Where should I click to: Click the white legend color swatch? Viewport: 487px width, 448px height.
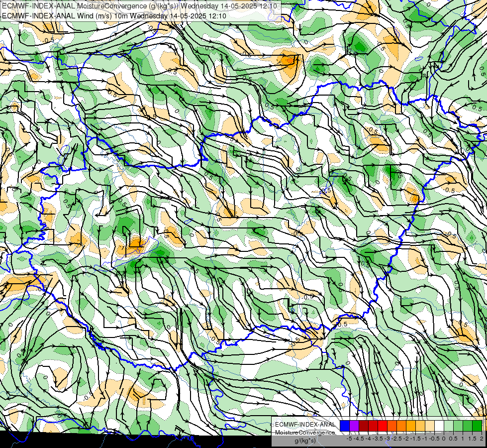(x=439, y=426)
